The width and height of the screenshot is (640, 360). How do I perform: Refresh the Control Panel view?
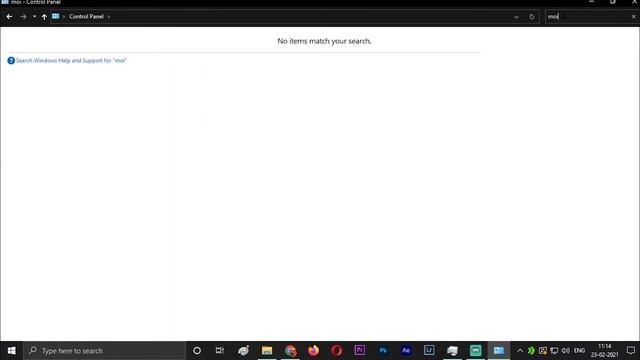pyautogui.click(x=532, y=17)
